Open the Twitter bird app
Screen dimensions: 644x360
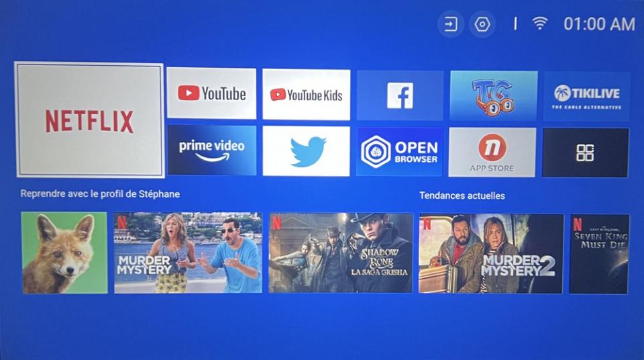click(307, 151)
